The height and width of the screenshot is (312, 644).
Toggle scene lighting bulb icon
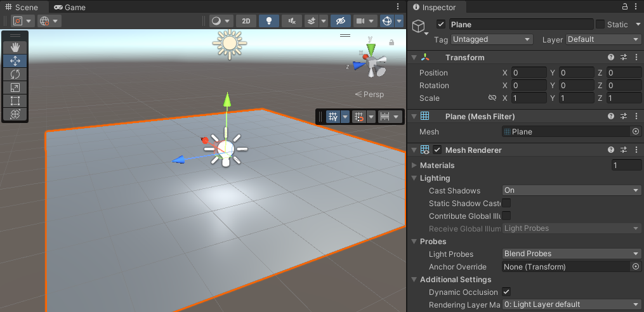268,21
